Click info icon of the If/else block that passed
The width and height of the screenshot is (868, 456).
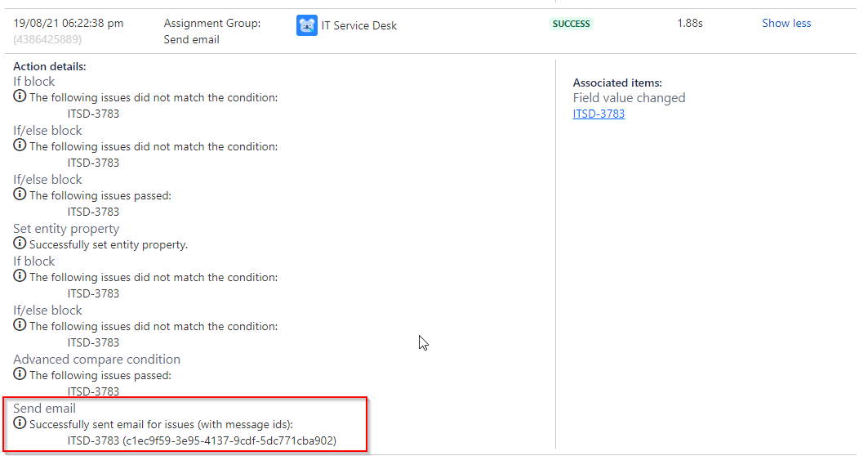pyautogui.click(x=20, y=194)
